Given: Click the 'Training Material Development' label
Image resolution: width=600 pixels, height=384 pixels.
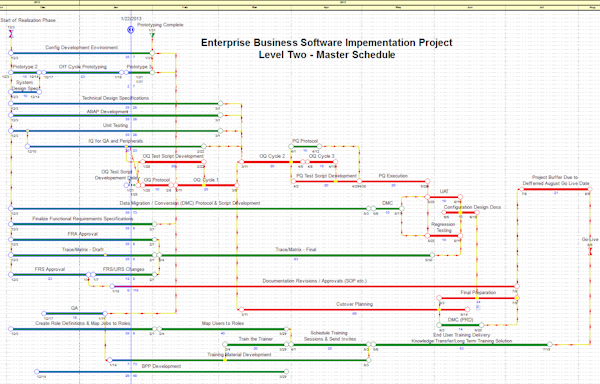Looking at the screenshot, I should tap(239, 355).
